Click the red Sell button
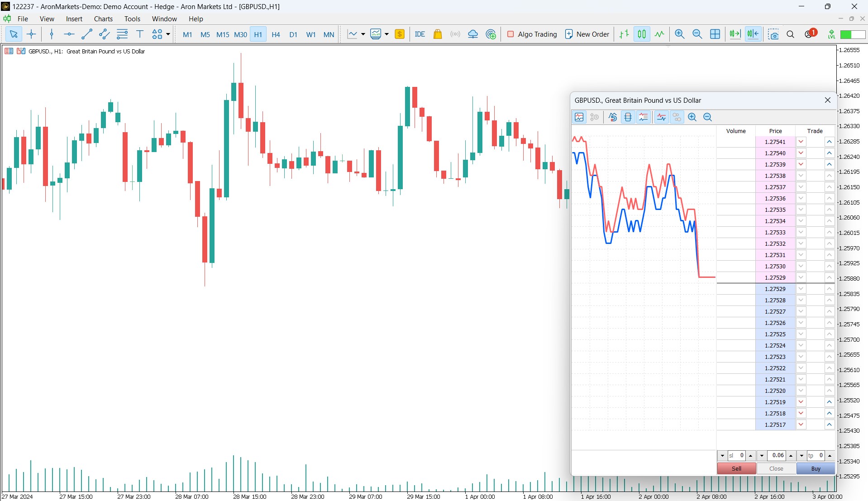The image size is (868, 501). pyautogui.click(x=736, y=469)
